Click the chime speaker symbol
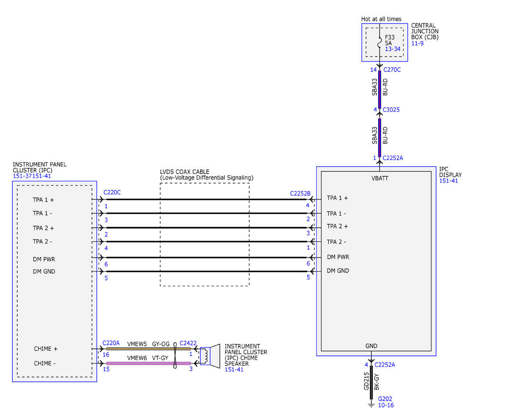The image size is (532, 411). [210, 356]
